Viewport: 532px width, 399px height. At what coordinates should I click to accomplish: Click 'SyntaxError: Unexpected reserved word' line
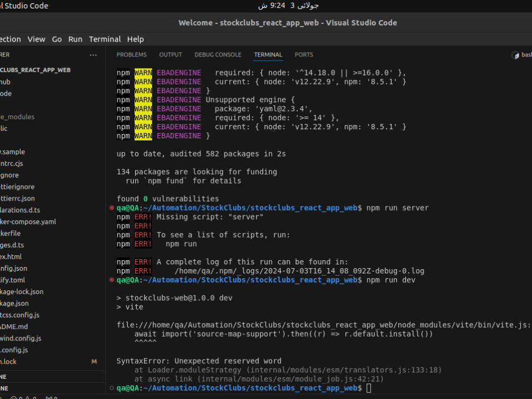pyautogui.click(x=199, y=361)
